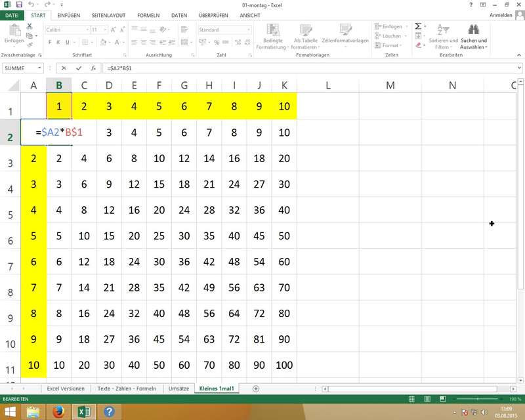Click the decrease indent icon
This screenshot has width=525, height=420.
click(163, 42)
